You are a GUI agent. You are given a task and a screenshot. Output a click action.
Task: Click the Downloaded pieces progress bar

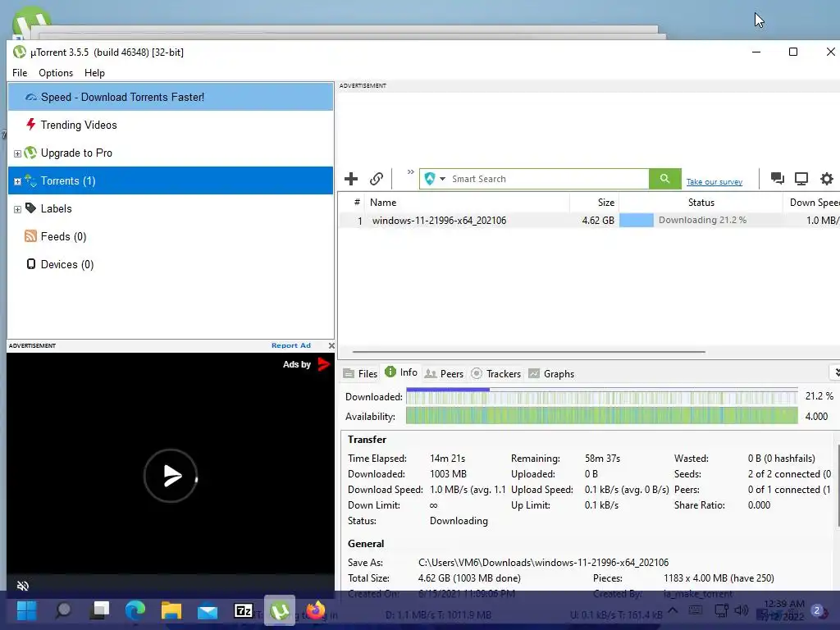coord(601,396)
